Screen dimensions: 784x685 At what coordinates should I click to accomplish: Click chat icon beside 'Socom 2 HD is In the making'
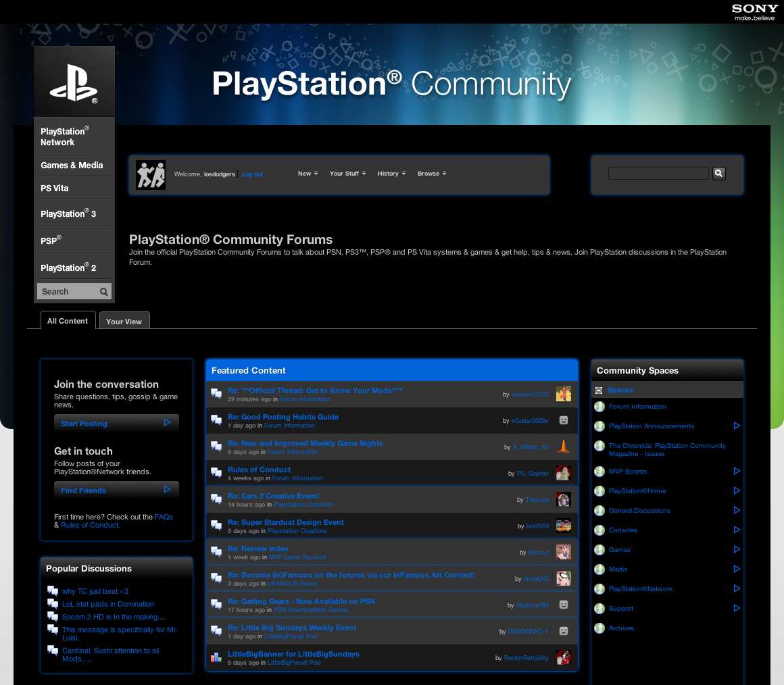[53, 617]
